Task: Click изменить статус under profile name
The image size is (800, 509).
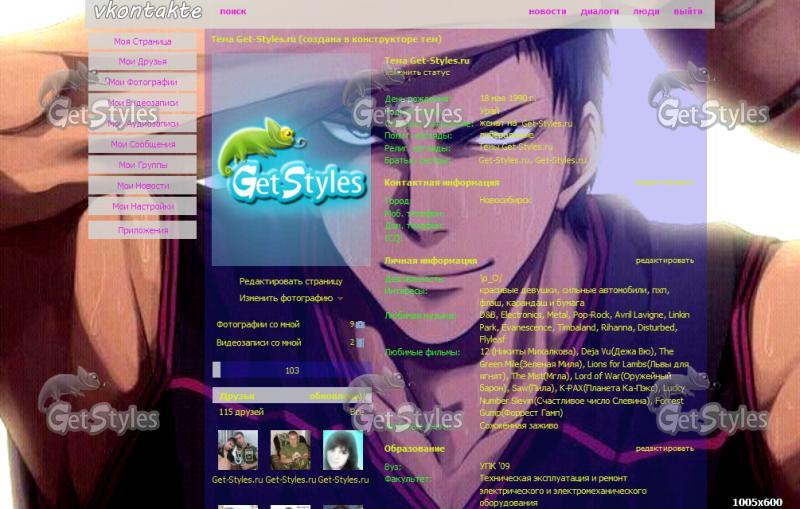Action: tap(417, 72)
